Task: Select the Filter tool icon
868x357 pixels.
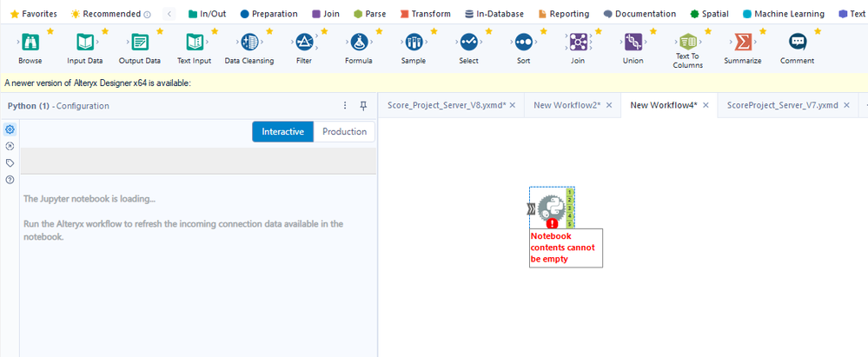Action: (304, 42)
